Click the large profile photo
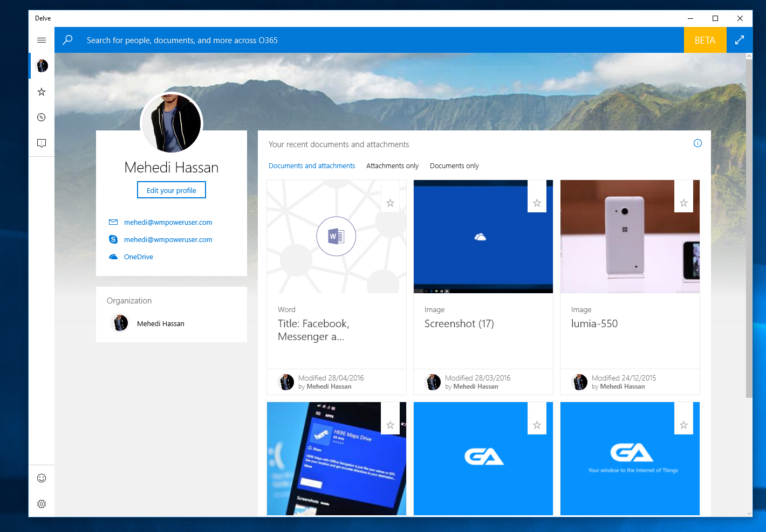This screenshot has width=766, height=532. tap(172, 123)
